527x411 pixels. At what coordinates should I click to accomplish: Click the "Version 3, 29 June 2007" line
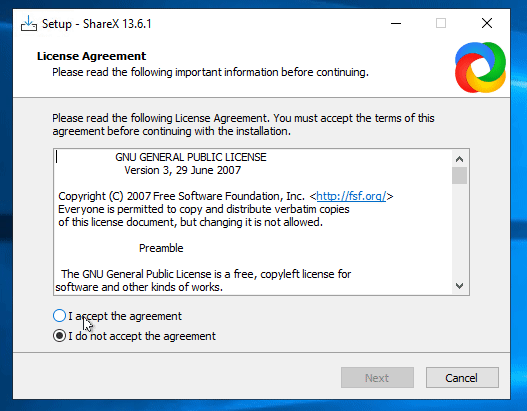(x=183, y=170)
